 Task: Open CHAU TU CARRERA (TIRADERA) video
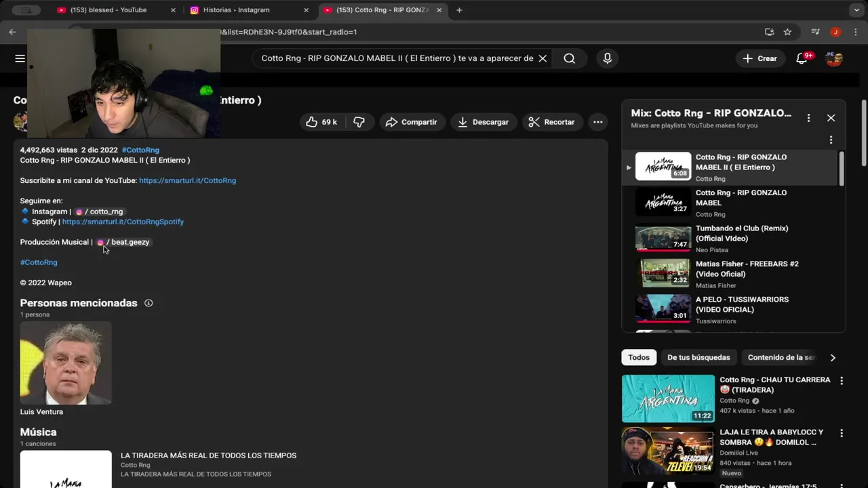coord(668,399)
